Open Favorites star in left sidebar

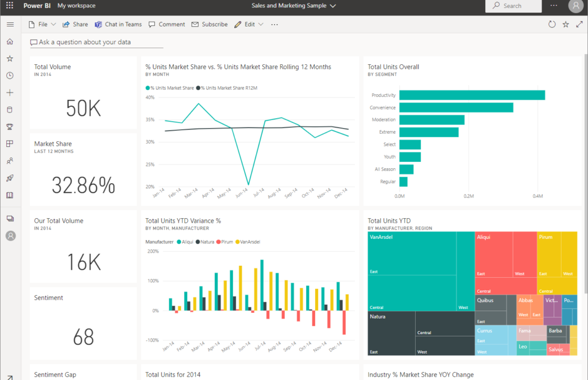tap(10, 59)
